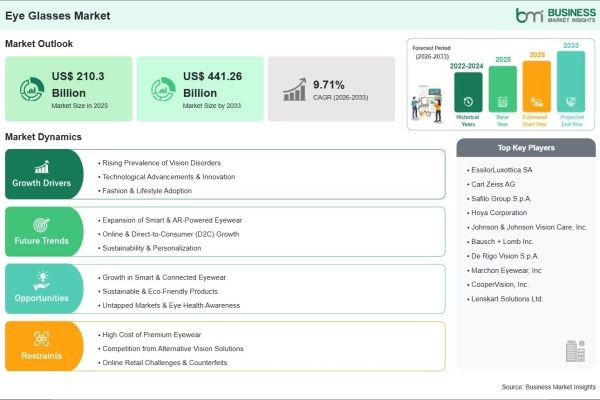Click De Rigo Vision S.p.A. entry
The image size is (600, 400).
tap(505, 256)
